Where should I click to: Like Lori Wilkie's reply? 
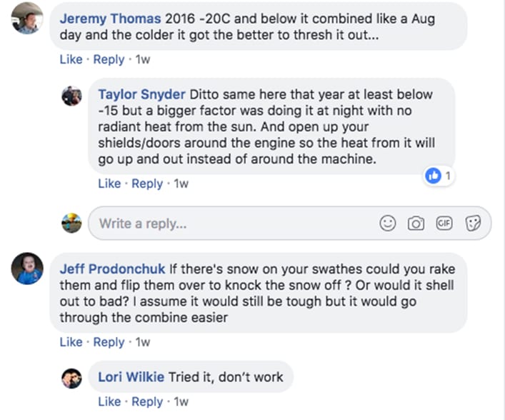pyautogui.click(x=109, y=402)
